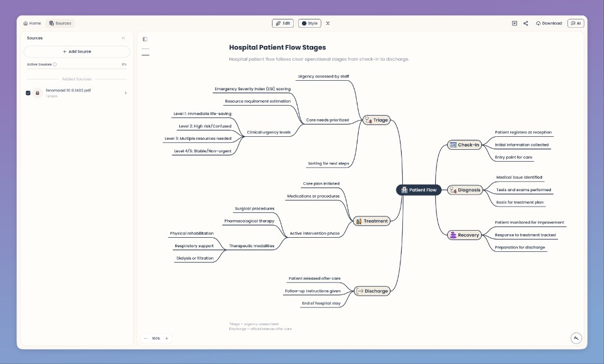This screenshot has width=604, height=364.
Task: Click the Download button
Action: pos(549,23)
